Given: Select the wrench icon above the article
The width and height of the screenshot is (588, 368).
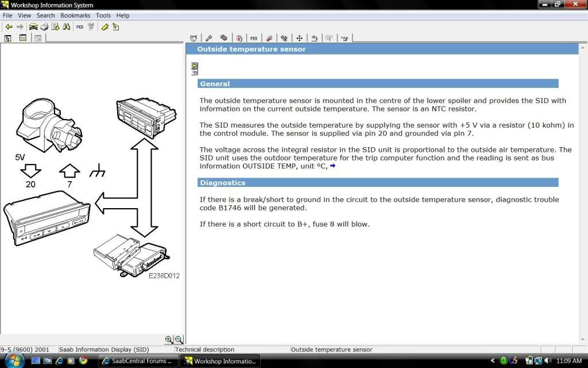Looking at the screenshot, I should click(208, 38).
